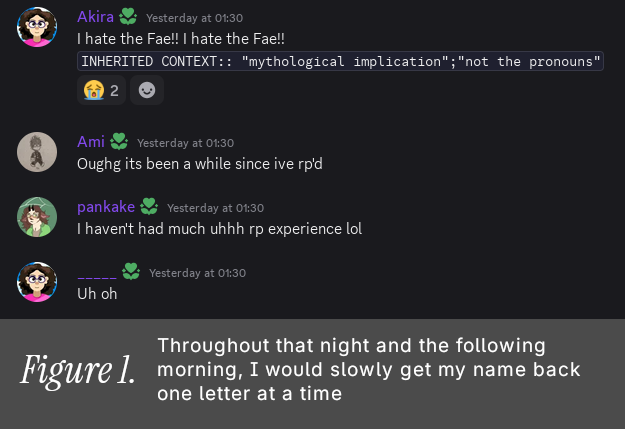The height and width of the screenshot is (429, 625).
Task: Click the green badge next to Akira
Action: click(x=128, y=17)
